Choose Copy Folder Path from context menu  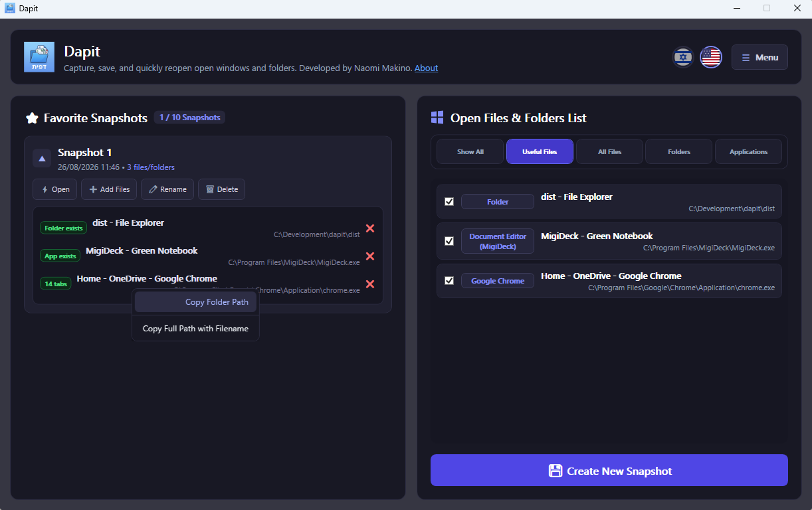[x=195, y=302]
